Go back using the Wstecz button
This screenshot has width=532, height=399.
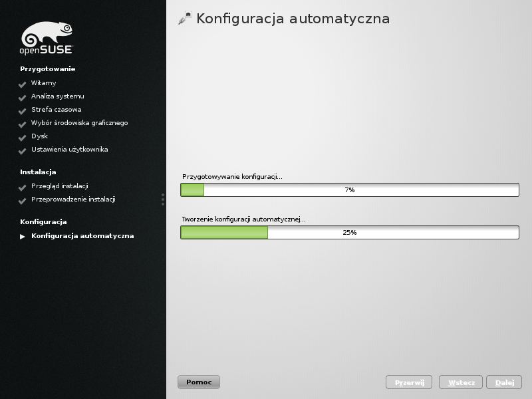[x=461, y=383]
